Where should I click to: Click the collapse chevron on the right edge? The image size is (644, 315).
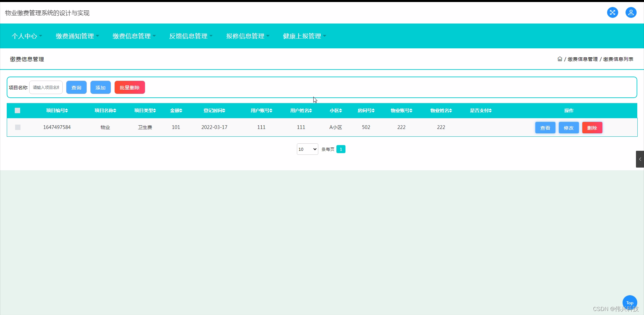click(x=640, y=159)
